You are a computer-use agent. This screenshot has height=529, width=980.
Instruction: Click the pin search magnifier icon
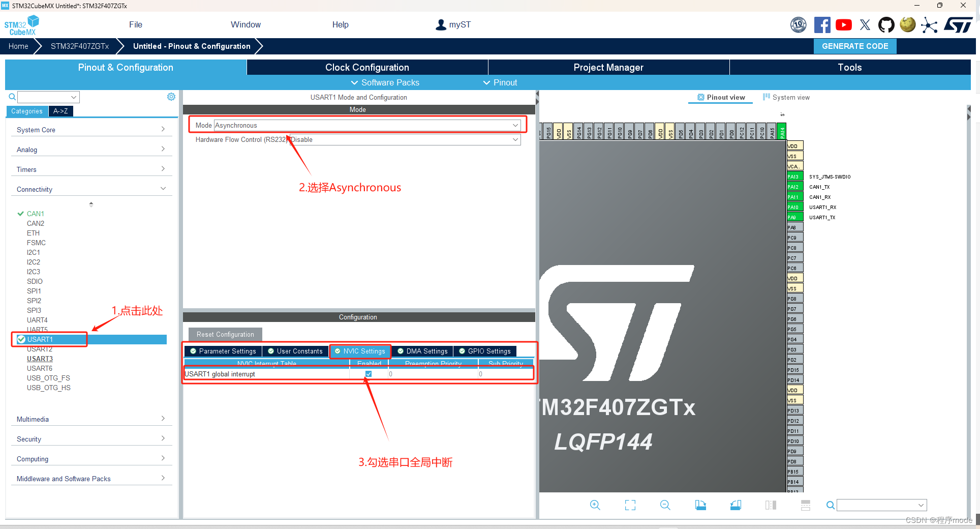point(830,505)
